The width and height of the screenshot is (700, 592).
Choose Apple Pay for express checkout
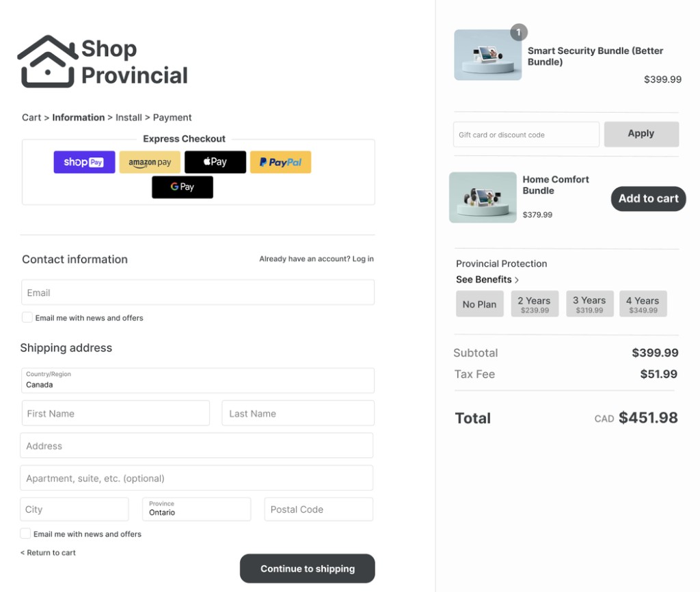point(215,162)
